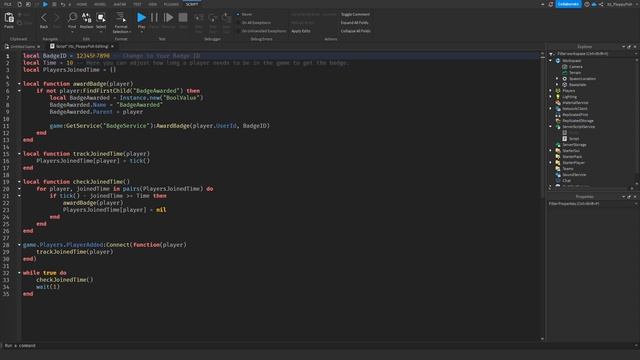Click the quick-access Play icon in title bar
The height and width of the screenshot is (360, 640).
click(45, 4)
